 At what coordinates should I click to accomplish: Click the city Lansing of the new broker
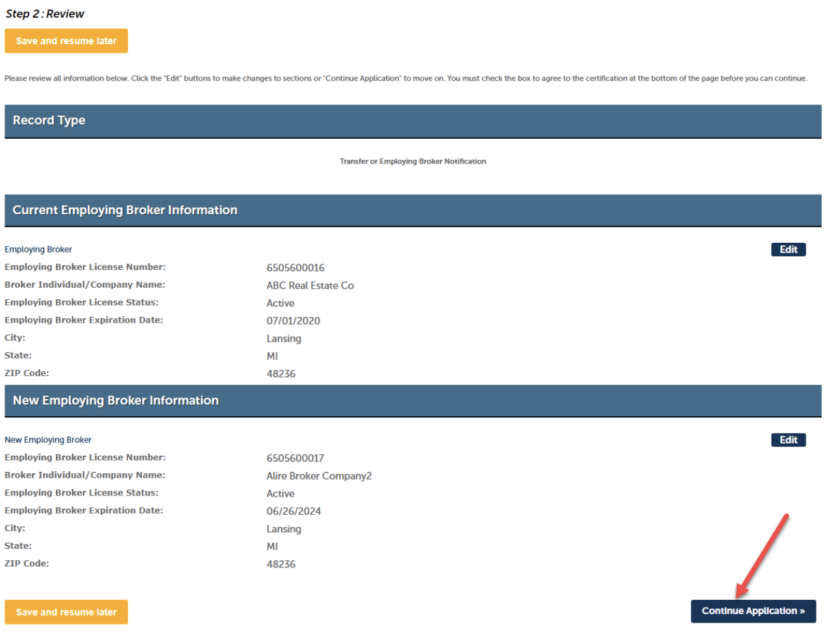click(x=284, y=529)
